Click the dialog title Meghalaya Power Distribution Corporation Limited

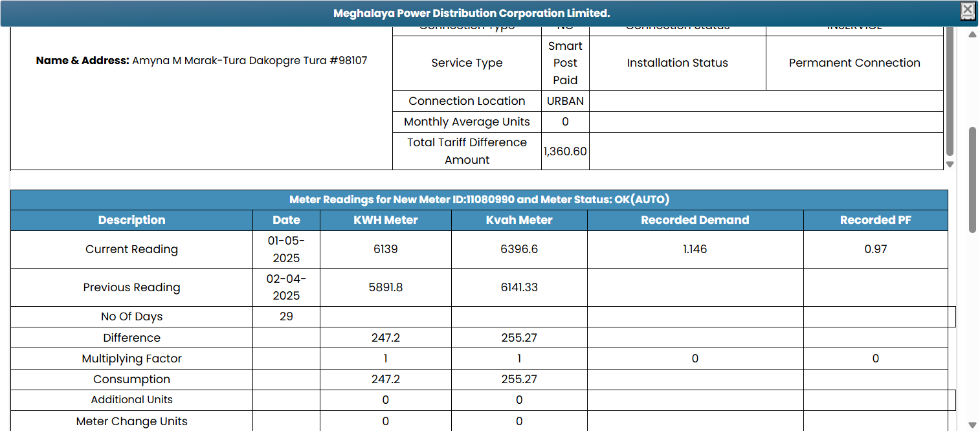point(471,13)
